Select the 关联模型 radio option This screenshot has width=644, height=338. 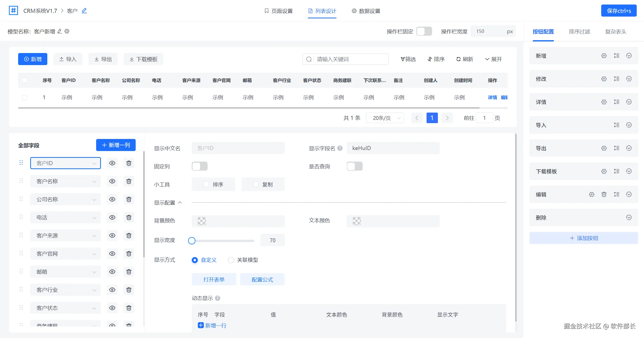[231, 260]
